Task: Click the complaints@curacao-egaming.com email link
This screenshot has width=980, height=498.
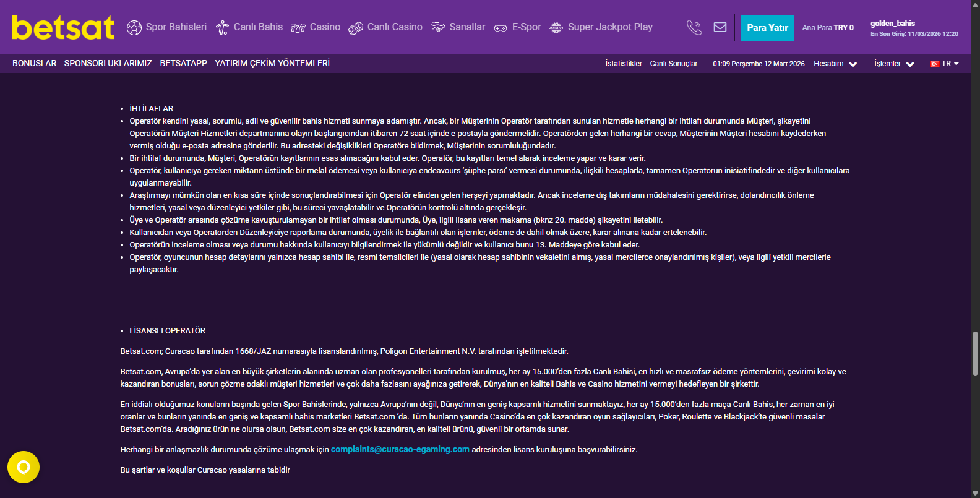Action: click(x=400, y=450)
